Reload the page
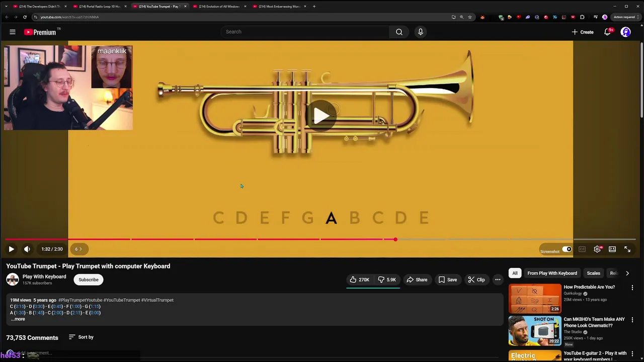 [25, 17]
